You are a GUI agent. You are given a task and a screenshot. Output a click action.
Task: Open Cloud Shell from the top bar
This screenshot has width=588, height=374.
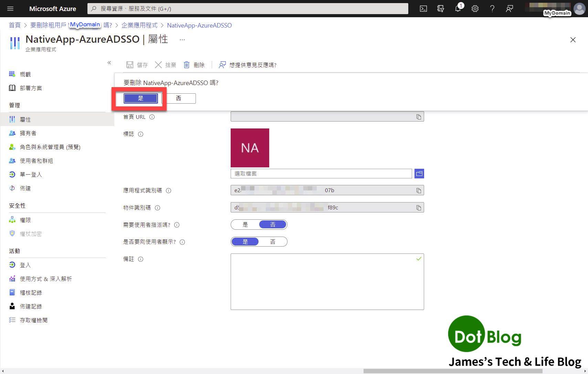coord(423,9)
